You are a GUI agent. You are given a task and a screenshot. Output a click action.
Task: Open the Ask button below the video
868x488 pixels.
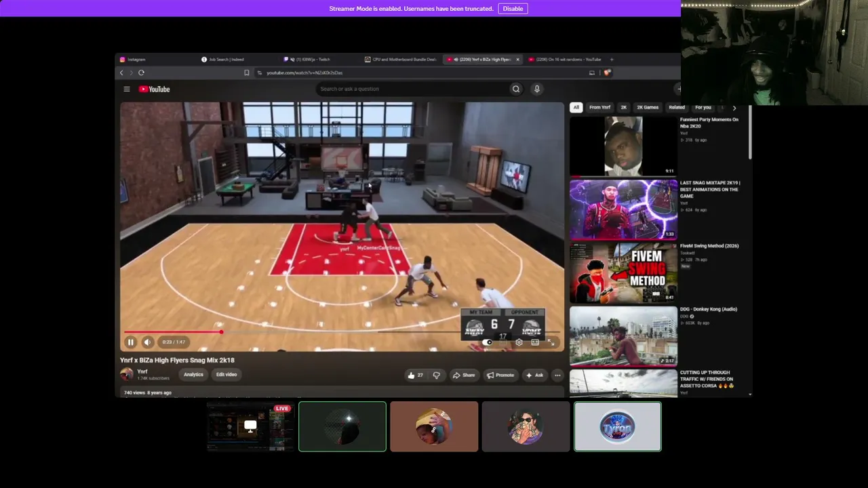534,375
